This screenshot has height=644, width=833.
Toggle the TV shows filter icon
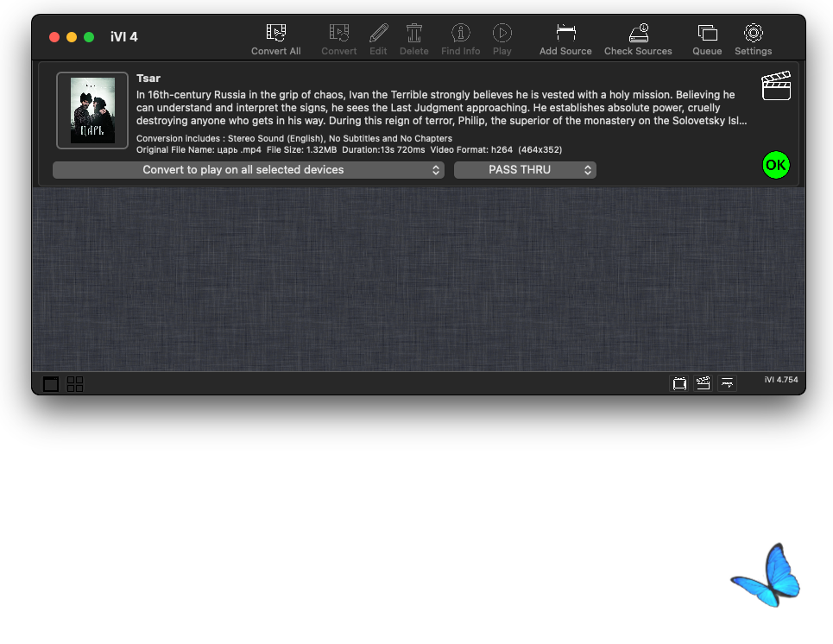tap(679, 383)
